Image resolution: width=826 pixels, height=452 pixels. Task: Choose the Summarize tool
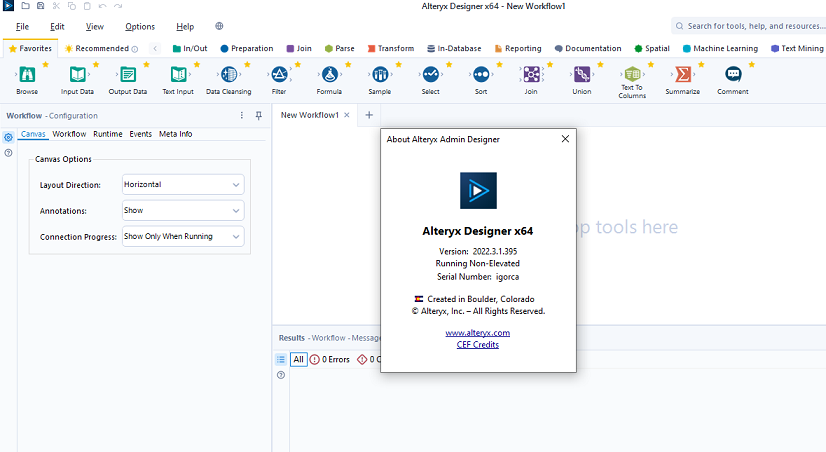point(683,74)
